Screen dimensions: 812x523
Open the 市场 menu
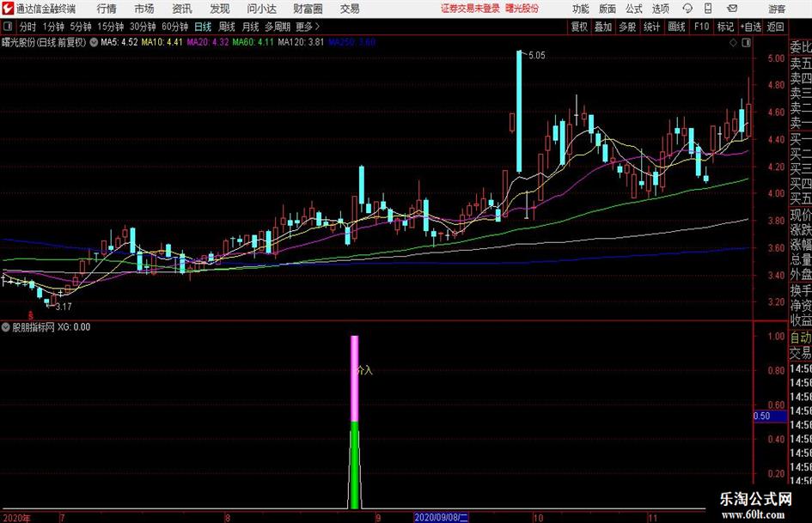(144, 9)
